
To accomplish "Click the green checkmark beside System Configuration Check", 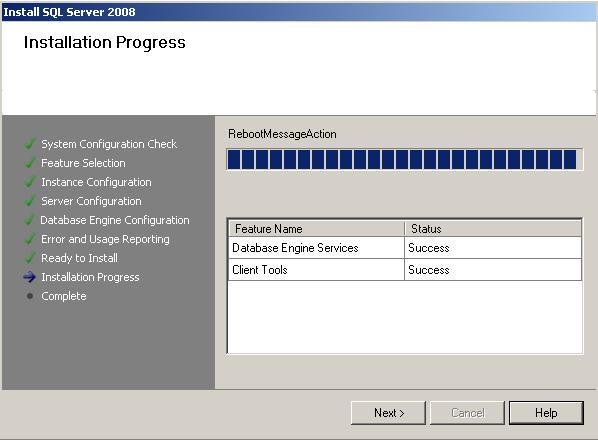I will click(x=30, y=144).
